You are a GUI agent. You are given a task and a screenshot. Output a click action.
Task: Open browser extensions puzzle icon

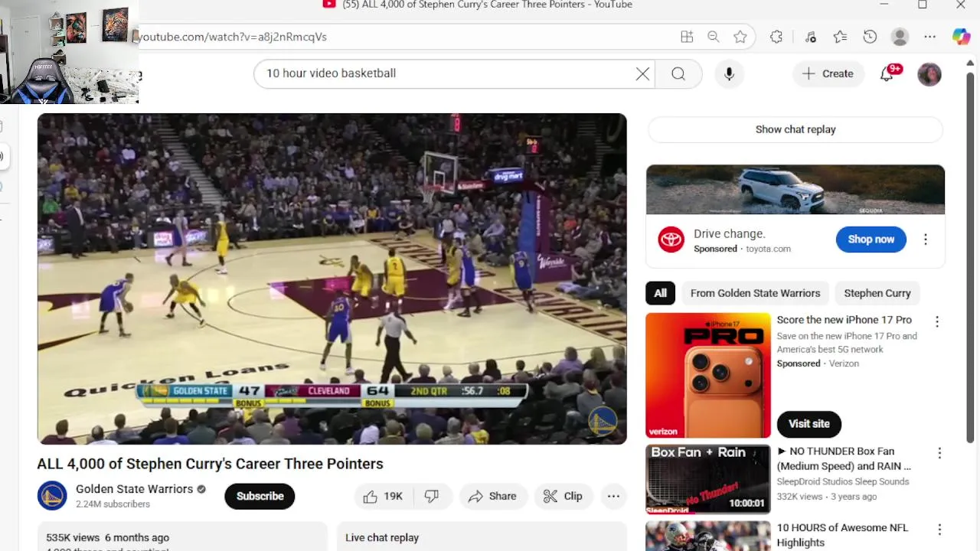click(776, 37)
